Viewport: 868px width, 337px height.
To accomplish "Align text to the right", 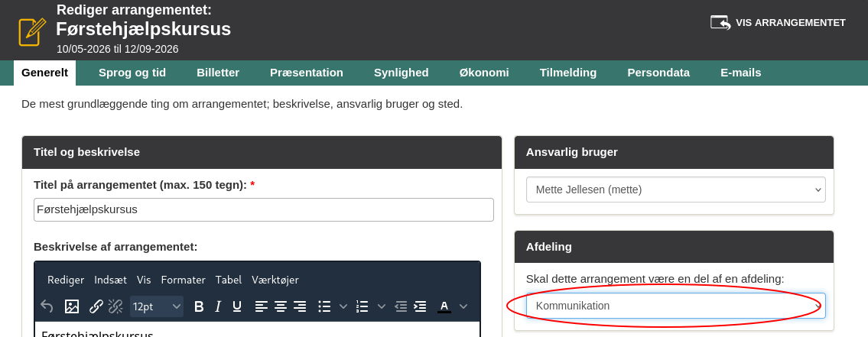I will tap(300, 306).
